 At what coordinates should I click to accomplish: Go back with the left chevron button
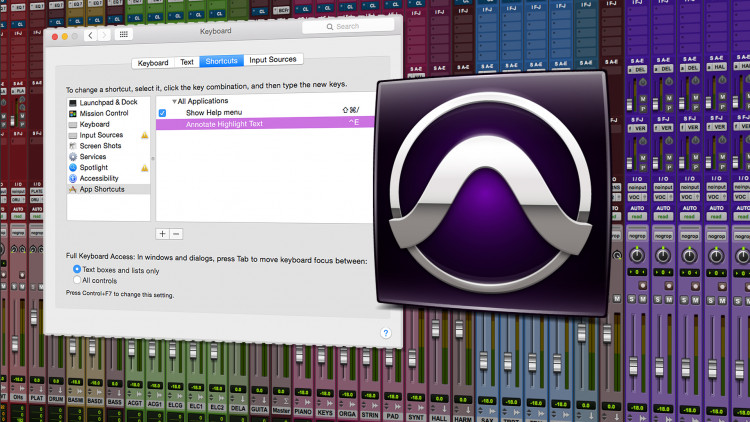pyautogui.click(x=90, y=35)
